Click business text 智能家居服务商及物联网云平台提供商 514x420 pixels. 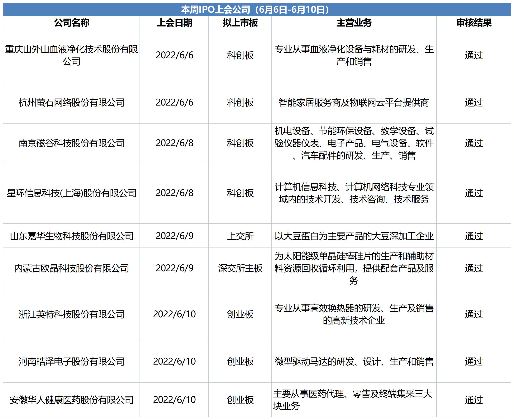click(354, 103)
